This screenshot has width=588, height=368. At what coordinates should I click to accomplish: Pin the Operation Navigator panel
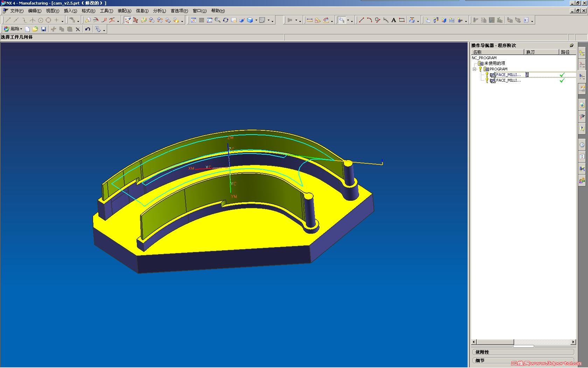pos(572,46)
